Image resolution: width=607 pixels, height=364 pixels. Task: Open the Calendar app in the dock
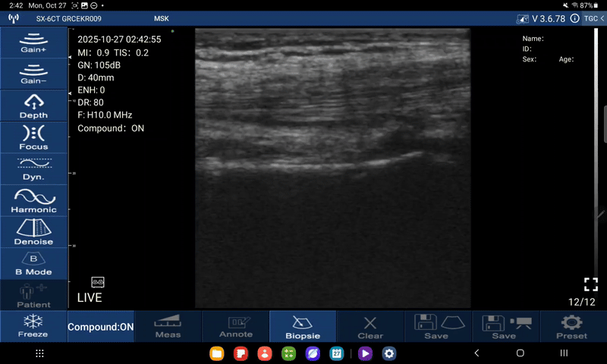coord(337,353)
